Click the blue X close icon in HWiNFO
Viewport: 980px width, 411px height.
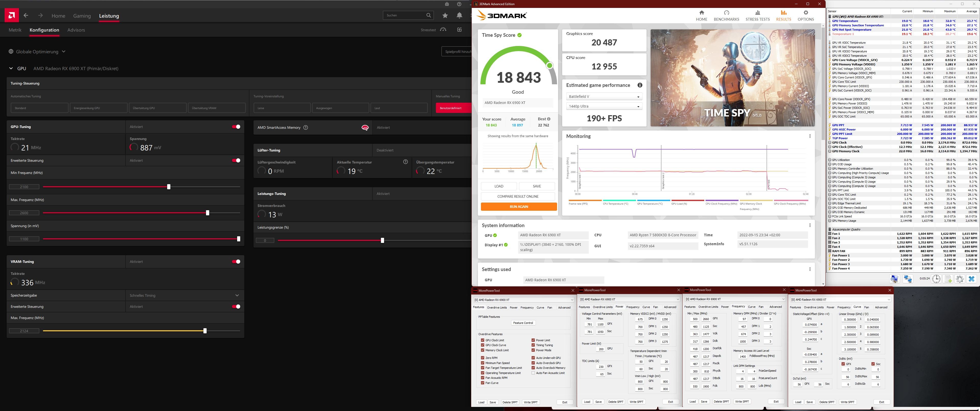pyautogui.click(x=971, y=279)
